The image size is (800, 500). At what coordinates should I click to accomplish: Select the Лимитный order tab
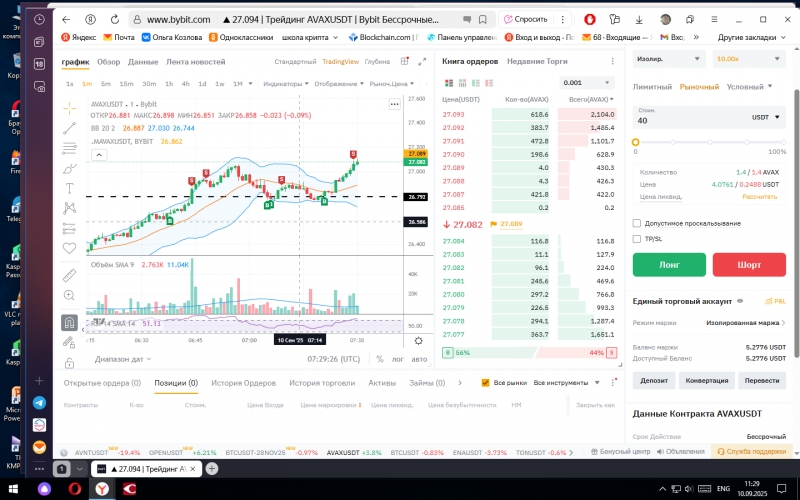(652, 87)
